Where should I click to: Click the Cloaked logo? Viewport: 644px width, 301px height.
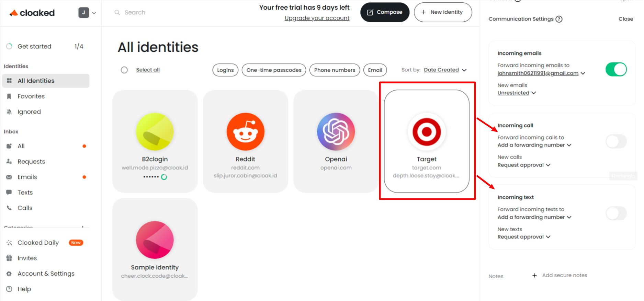(32, 13)
